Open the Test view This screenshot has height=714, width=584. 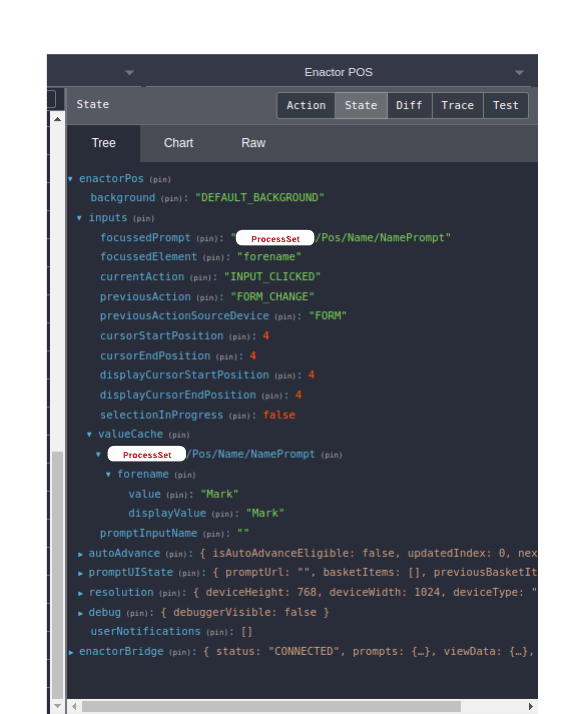506,105
